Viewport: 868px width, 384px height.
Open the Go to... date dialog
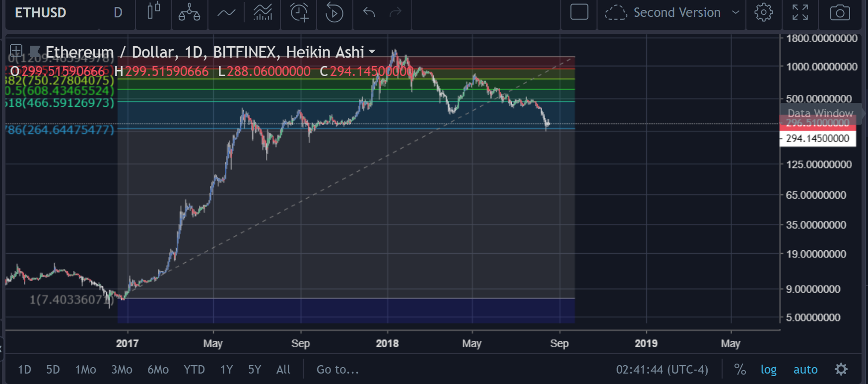(x=337, y=370)
